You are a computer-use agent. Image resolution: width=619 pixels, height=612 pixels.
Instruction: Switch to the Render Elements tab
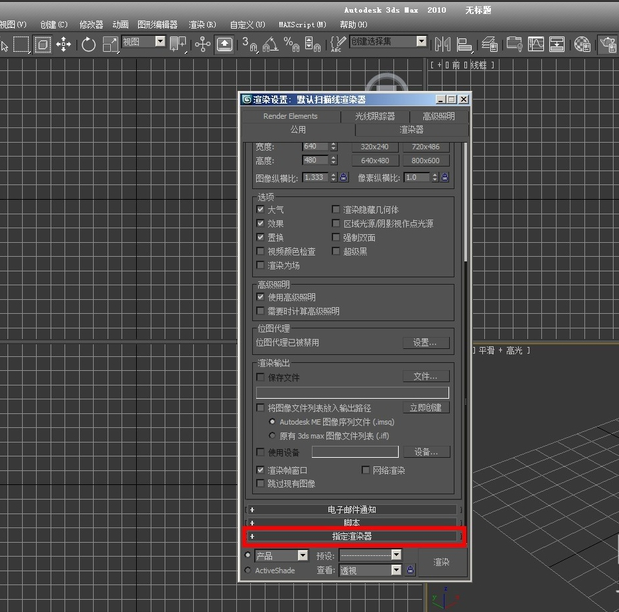pyautogui.click(x=291, y=116)
